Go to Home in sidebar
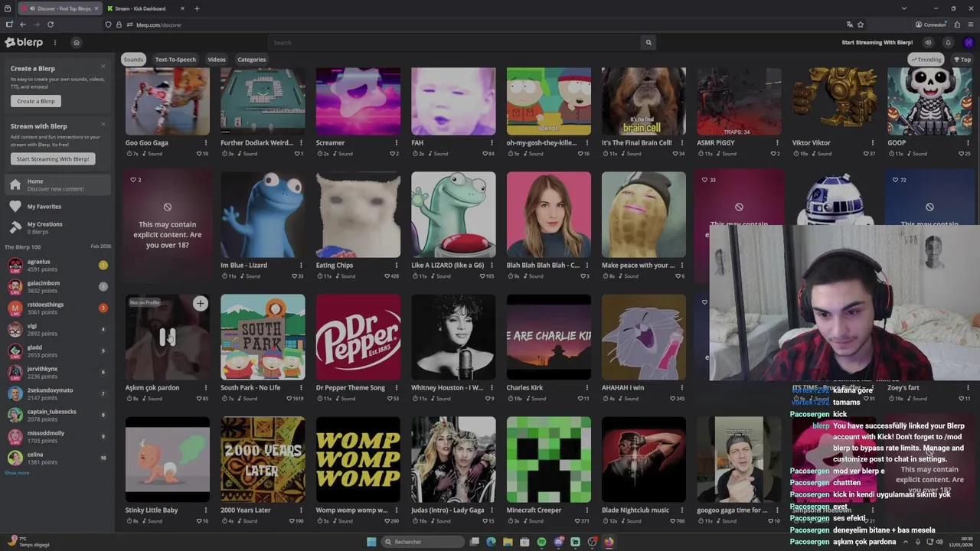This screenshot has height=551, width=980. (x=57, y=185)
